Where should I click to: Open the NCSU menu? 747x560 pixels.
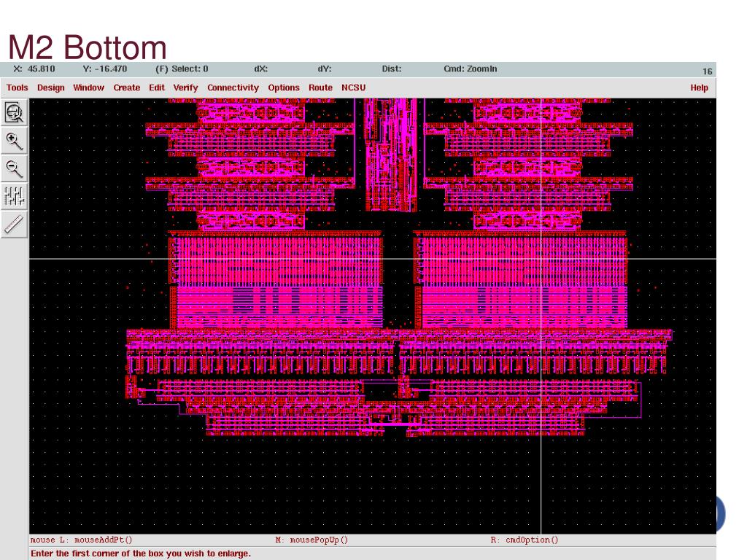(354, 87)
